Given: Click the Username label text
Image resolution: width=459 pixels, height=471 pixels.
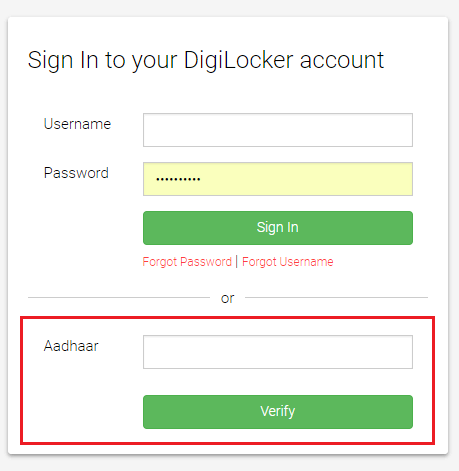Looking at the screenshot, I should [x=77, y=124].
